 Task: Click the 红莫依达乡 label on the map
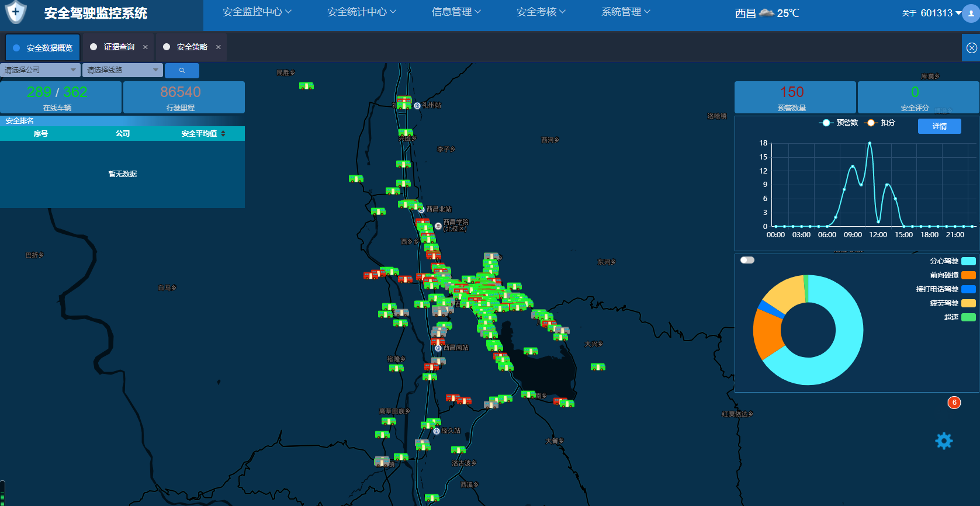(737, 414)
